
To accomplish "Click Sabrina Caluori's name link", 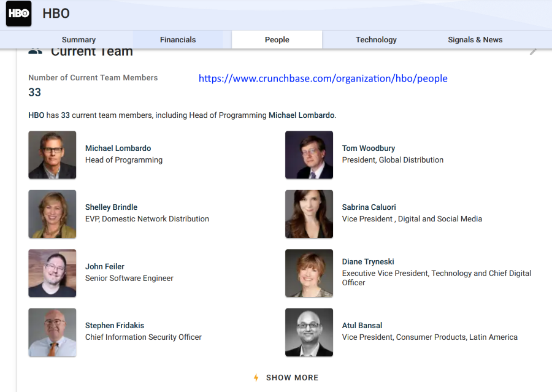I will click(369, 207).
